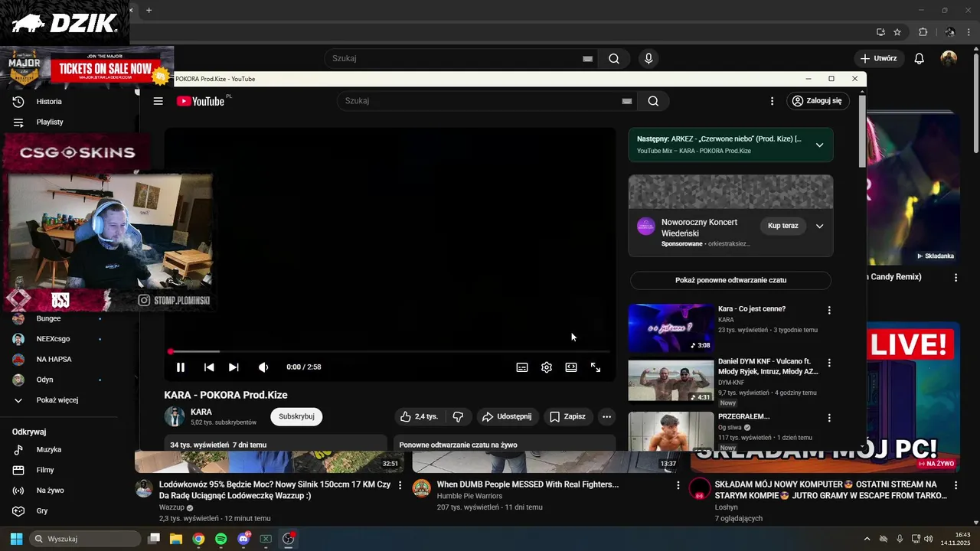Viewport: 980px width, 551px height.
Task: Switch the player to theater mode
Action: (571, 367)
